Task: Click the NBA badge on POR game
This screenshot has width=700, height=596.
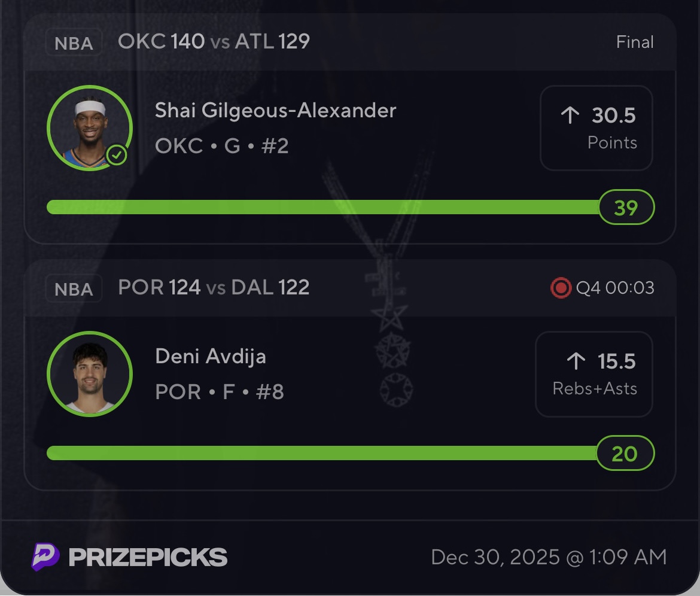Action: 74,289
